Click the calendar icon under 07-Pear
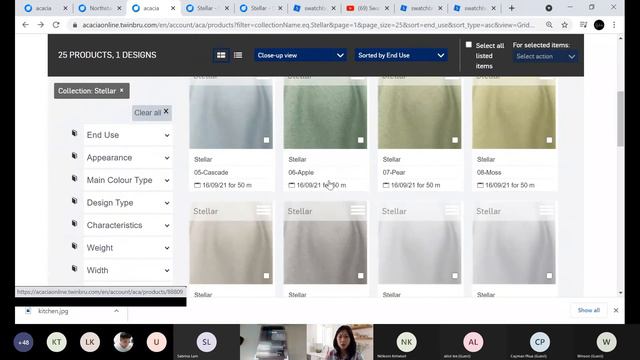This screenshot has width=640, height=360. pyautogui.click(x=386, y=185)
